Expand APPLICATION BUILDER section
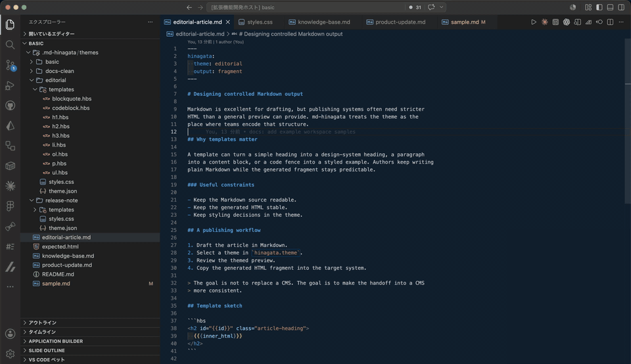This screenshot has height=364, width=631. click(x=90, y=341)
